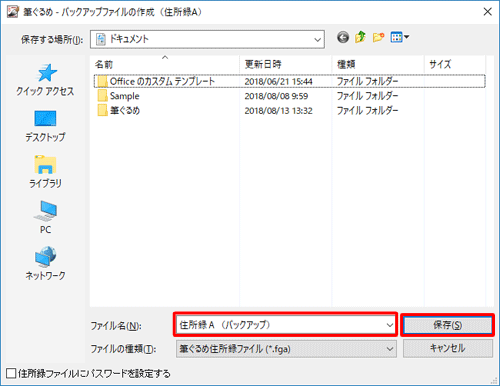Go to Desktop (デスクトップ) location
Image resolution: width=500 pixels, height=386 pixels.
(x=45, y=127)
